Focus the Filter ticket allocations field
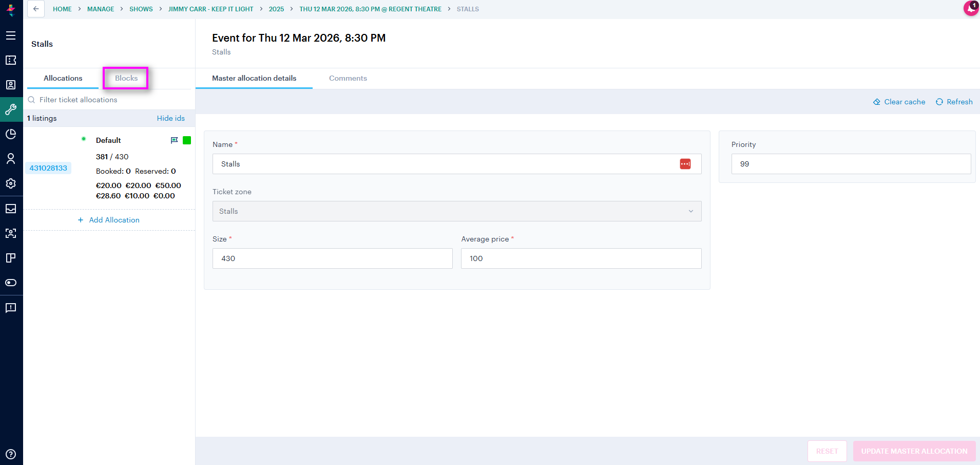 click(x=109, y=100)
